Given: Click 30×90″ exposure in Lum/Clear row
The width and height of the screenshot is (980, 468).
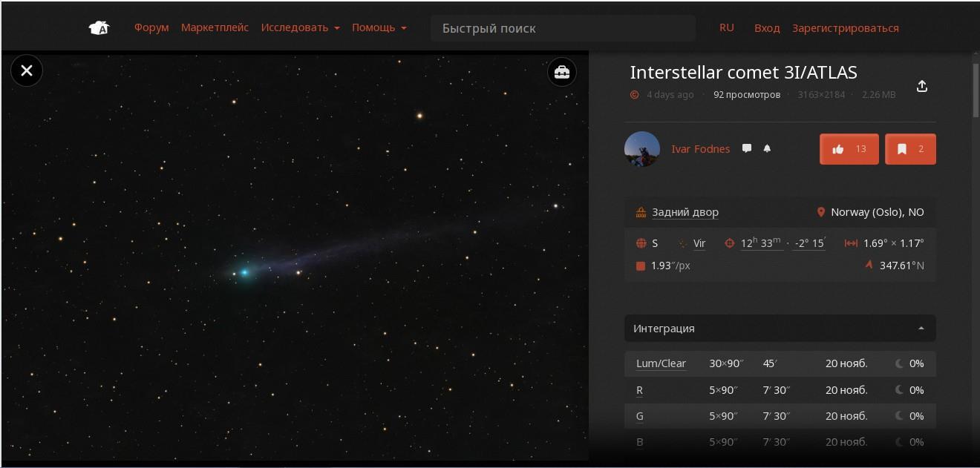Looking at the screenshot, I should point(728,363).
